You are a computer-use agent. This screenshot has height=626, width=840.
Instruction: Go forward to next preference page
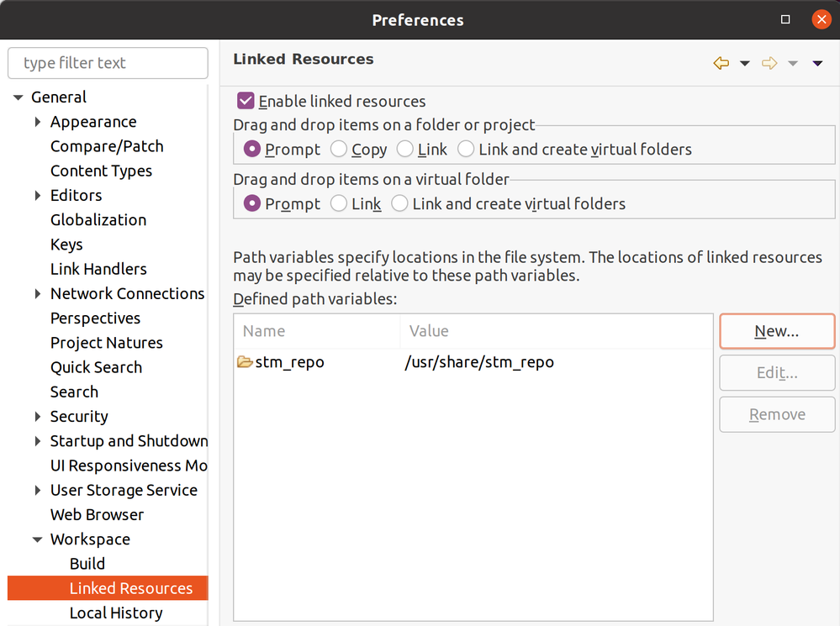coord(769,63)
